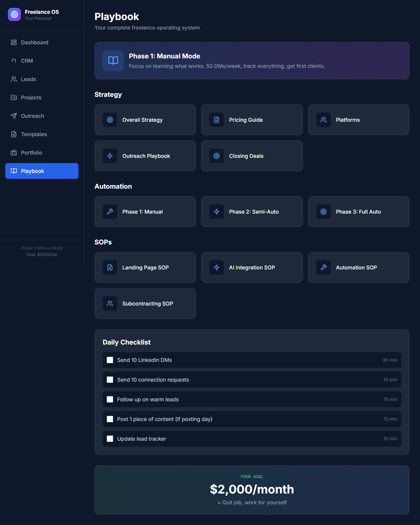
Task: Click the Outreach paper-plane icon
Action: (x=14, y=116)
